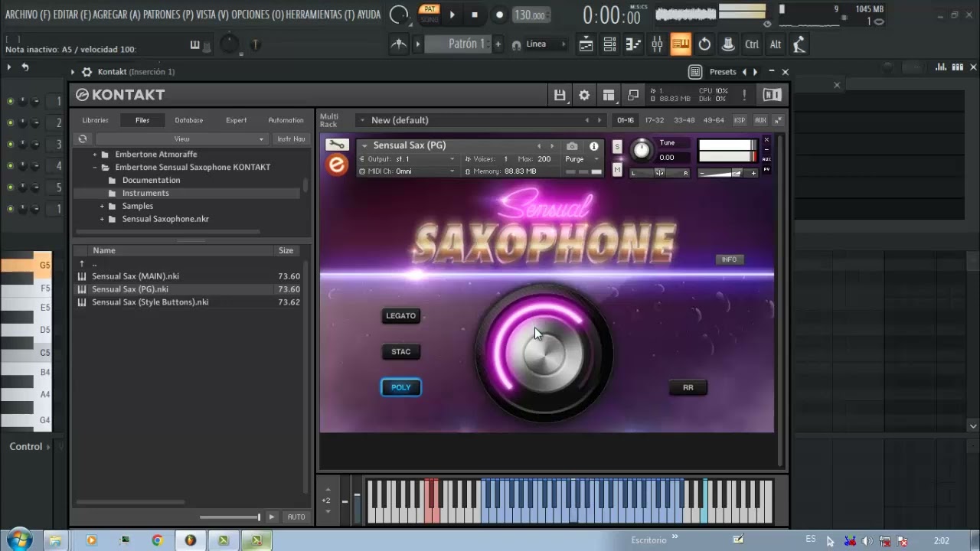Toggle POLY mode button
980x551 pixels.
[401, 387]
